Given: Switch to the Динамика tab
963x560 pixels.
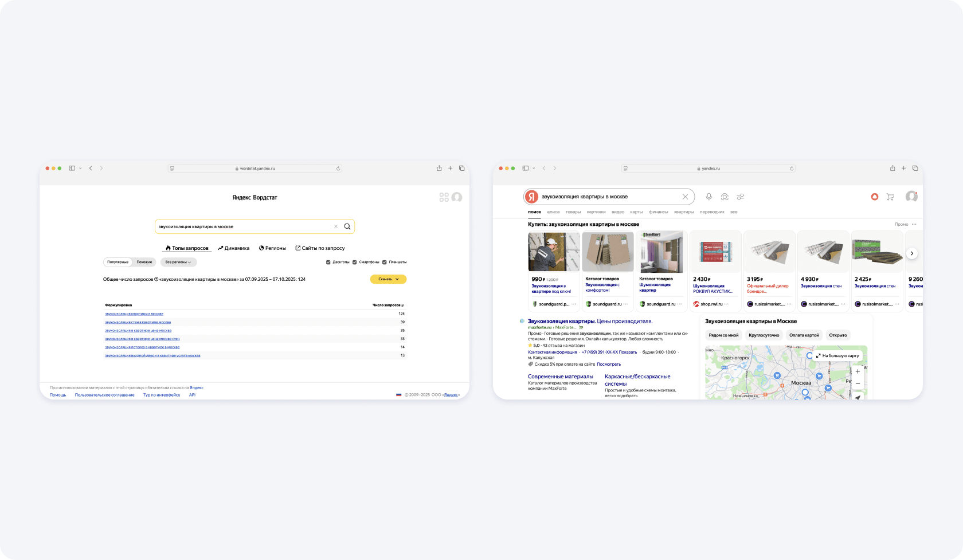Looking at the screenshot, I should pyautogui.click(x=234, y=248).
